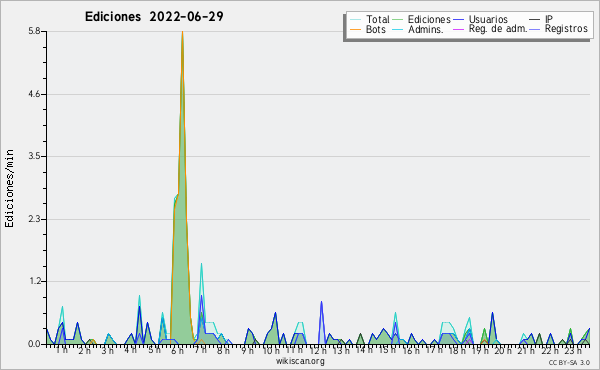
Task: Click the y-axis value 4.6
Action: (x=34, y=94)
